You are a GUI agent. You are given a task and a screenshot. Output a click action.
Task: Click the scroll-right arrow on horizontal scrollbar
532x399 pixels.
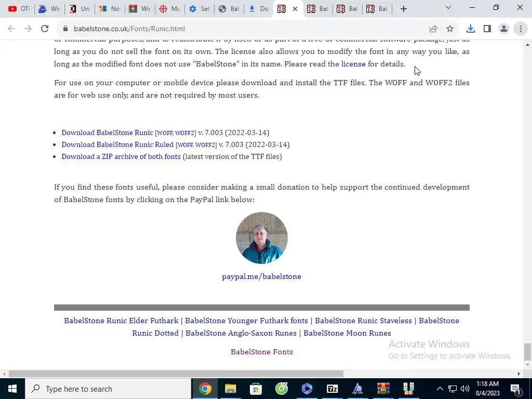point(518,374)
